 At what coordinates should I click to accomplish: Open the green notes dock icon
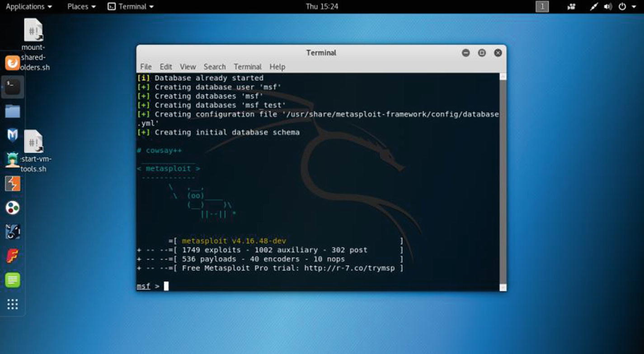coord(12,280)
